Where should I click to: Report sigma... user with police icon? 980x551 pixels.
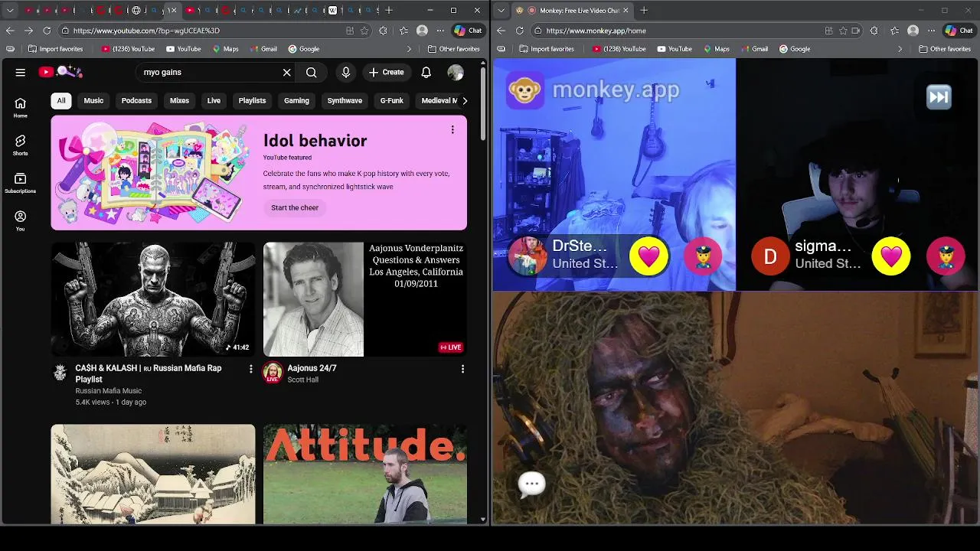[x=946, y=256]
